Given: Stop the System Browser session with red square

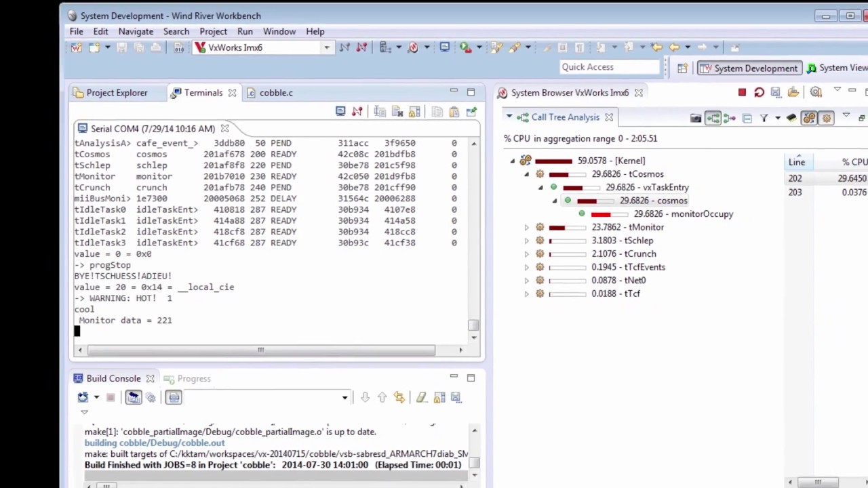Looking at the screenshot, I should coord(742,92).
